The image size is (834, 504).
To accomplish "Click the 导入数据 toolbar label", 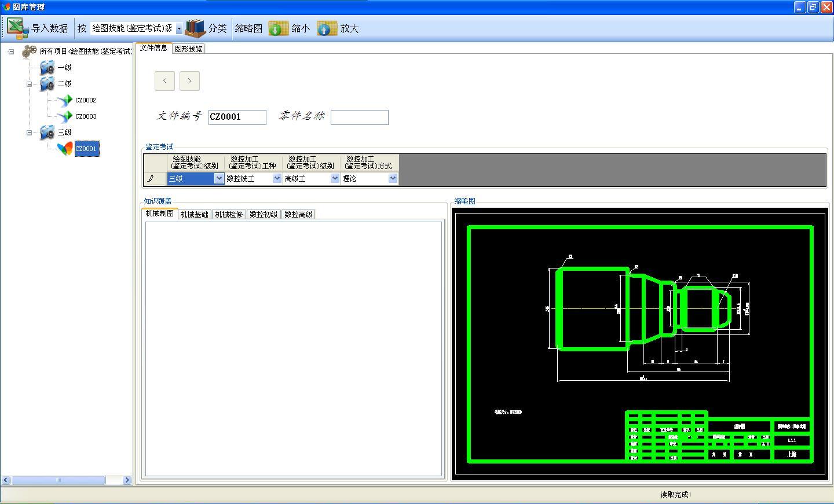I will tap(50, 28).
